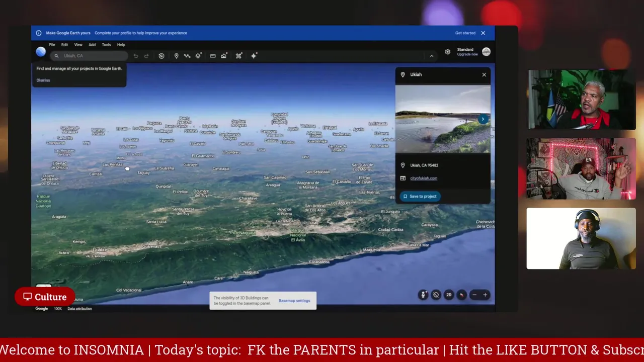Select the add placemark pin tool
This screenshot has height=362, width=644.
coord(176,56)
